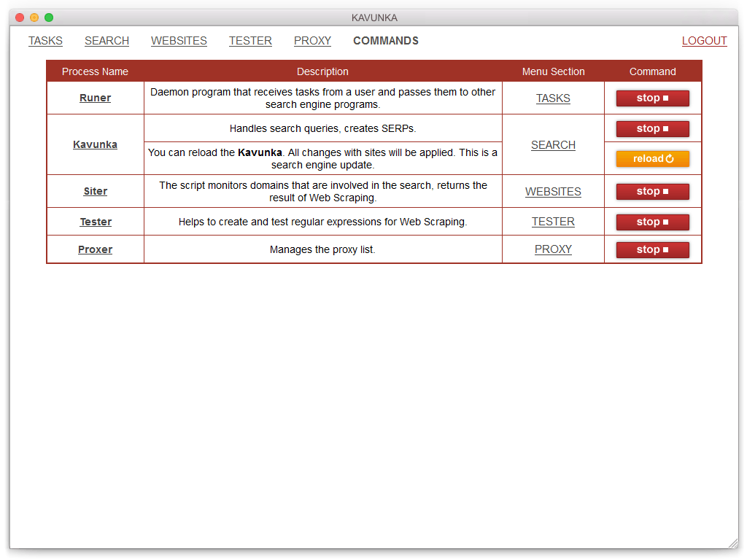Click the window resize grip corner
Screen dimensions: 747x560
(732, 543)
